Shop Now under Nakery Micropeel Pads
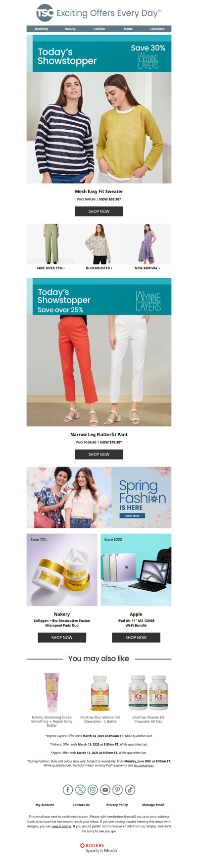Viewport: 198px width, 868px height. 62,638
